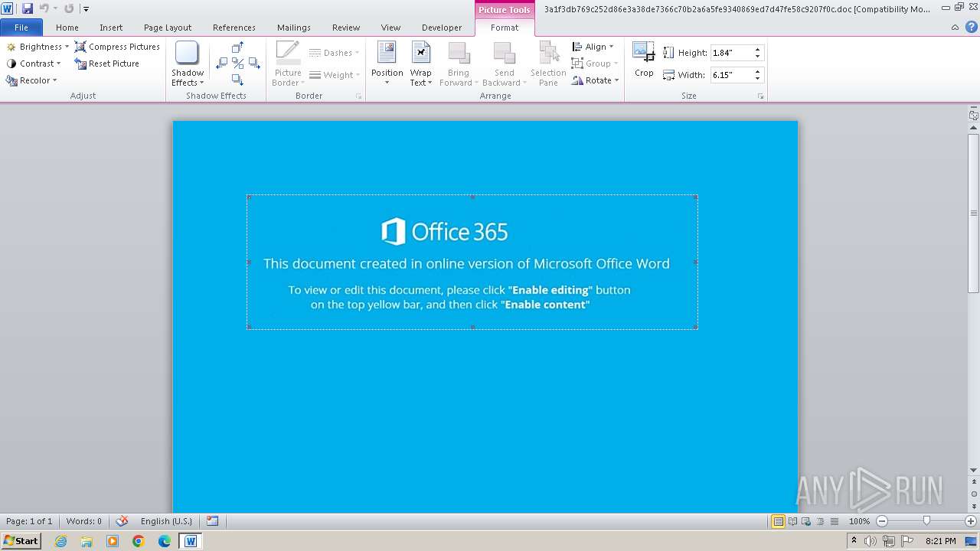Open the Brightness dropdown
Viewport: 980px width, 551px height.
pyautogui.click(x=38, y=47)
